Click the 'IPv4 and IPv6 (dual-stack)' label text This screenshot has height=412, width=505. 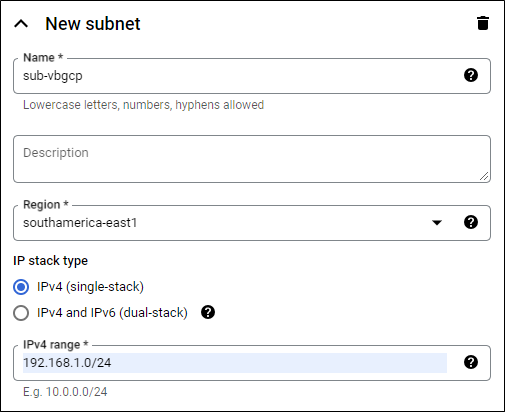(x=112, y=313)
